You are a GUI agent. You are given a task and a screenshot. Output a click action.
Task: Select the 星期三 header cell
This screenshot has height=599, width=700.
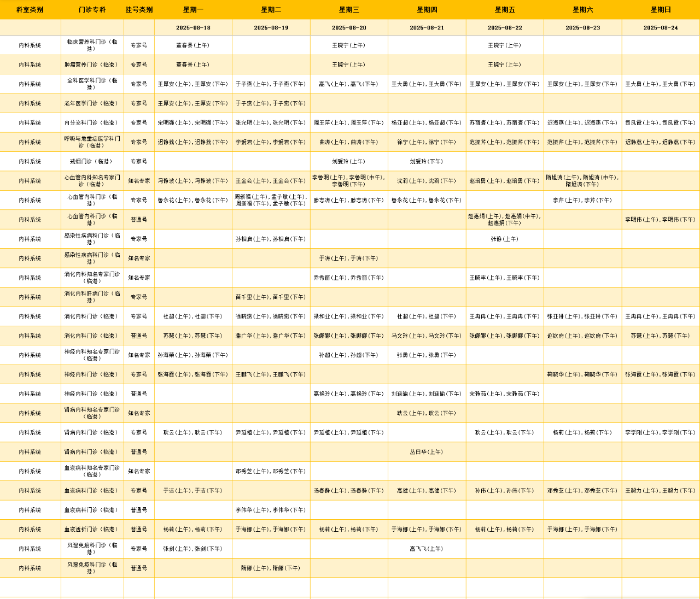tap(349, 10)
